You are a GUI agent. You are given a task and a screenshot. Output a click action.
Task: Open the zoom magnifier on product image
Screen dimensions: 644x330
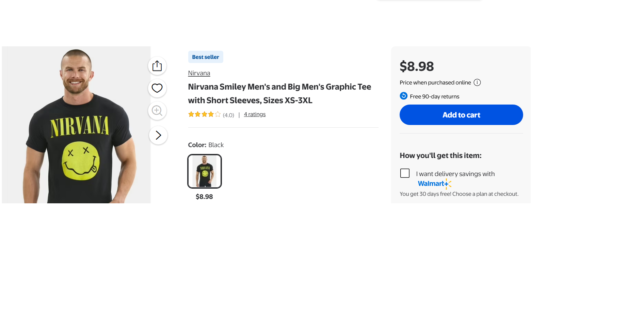point(157,111)
